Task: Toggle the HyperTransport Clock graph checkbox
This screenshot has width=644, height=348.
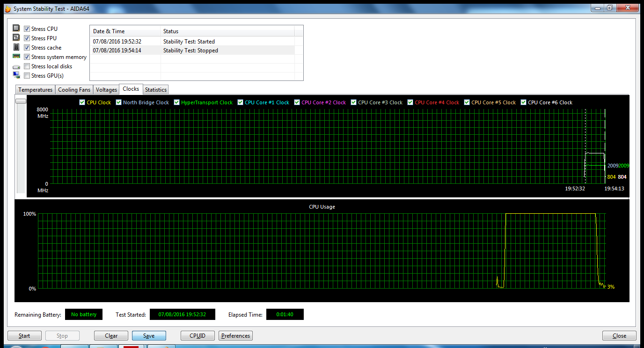Action: point(177,102)
